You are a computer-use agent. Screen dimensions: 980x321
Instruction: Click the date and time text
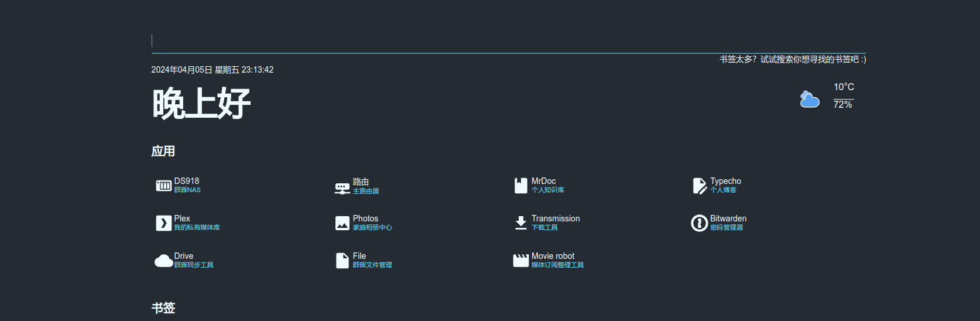coord(213,70)
